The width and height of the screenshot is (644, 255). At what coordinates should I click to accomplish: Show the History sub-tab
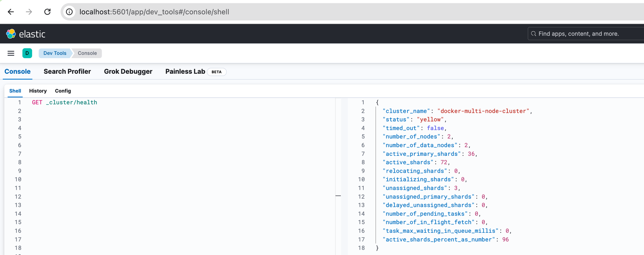[38, 91]
